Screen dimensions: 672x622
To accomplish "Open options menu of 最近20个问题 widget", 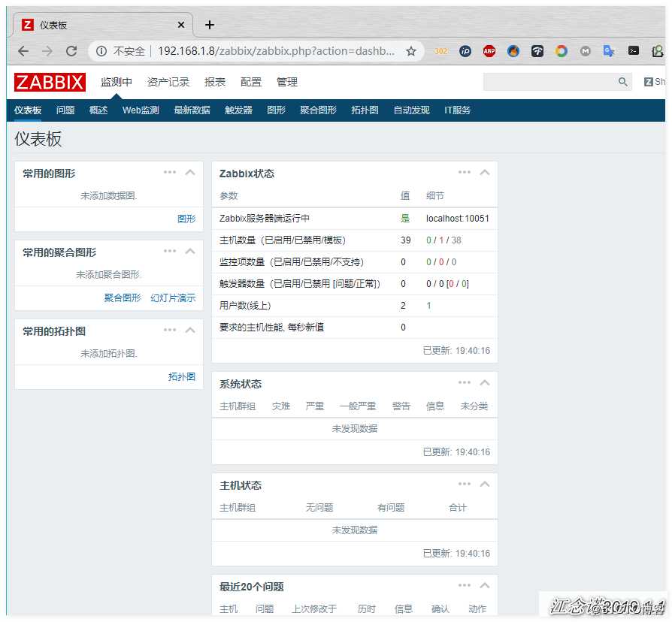I will point(464,586).
